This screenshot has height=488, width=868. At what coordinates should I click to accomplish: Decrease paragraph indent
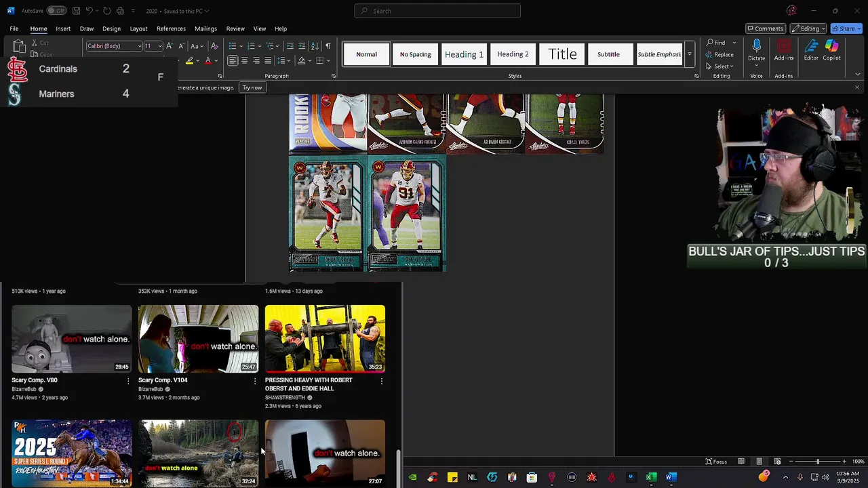click(290, 46)
